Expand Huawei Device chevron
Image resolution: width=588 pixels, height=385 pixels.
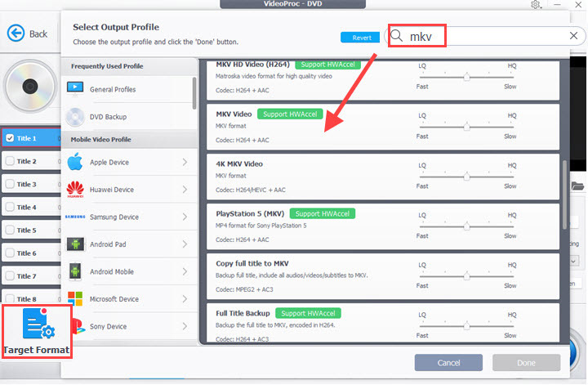[x=185, y=190]
